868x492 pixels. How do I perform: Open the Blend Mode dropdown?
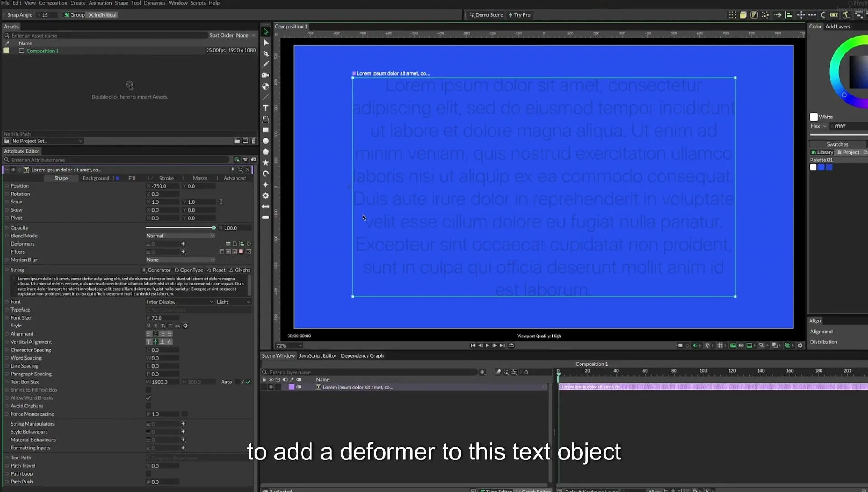point(180,236)
